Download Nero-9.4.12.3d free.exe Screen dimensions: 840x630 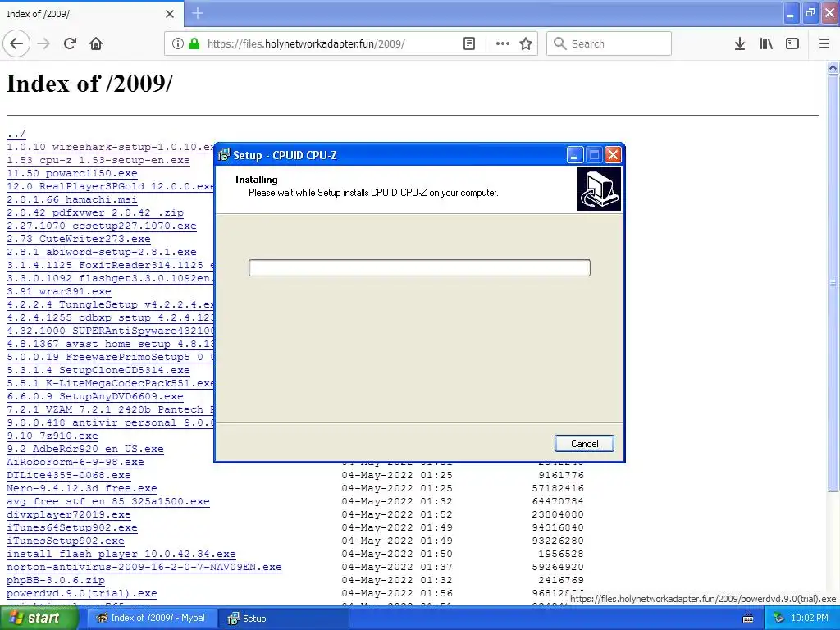tap(81, 488)
